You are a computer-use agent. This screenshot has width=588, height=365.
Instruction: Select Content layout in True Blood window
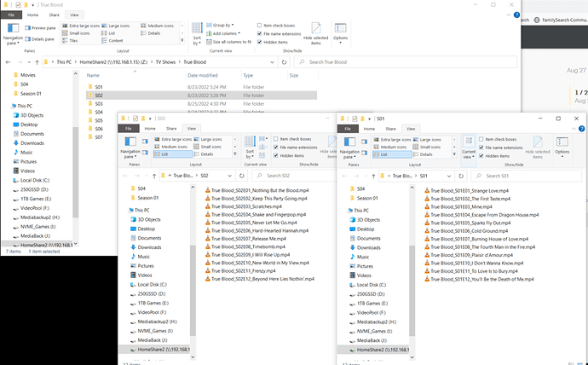coord(112,41)
